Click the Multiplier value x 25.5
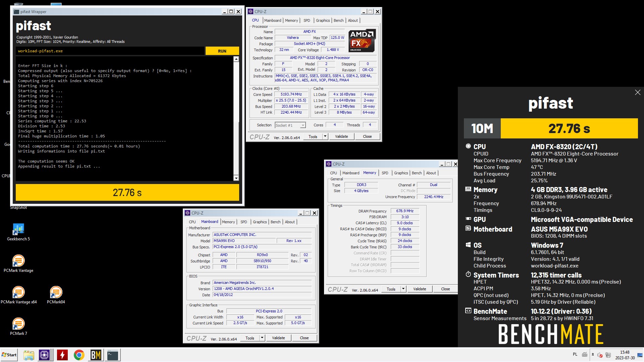This screenshot has width=644, height=362. tap(291, 101)
